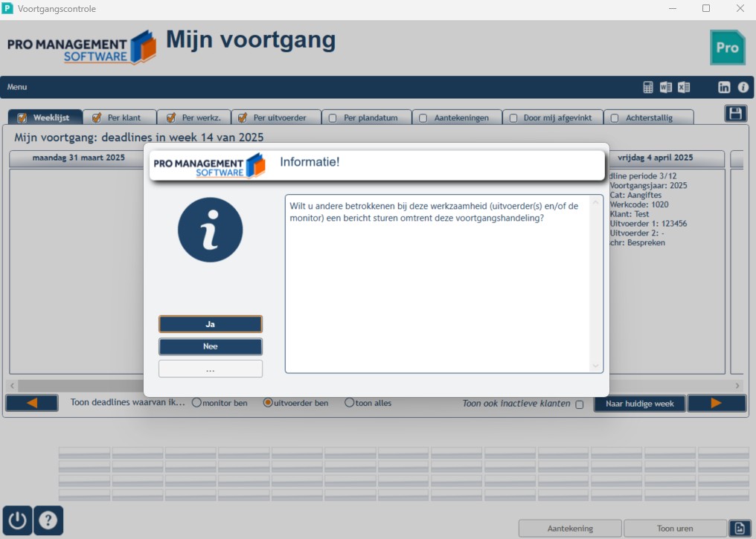Decline with the 'Nee' button
This screenshot has width=756, height=539.
tap(211, 346)
